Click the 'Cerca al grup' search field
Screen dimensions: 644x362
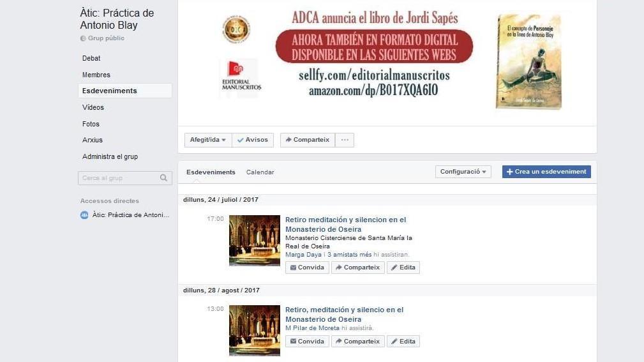click(x=118, y=178)
